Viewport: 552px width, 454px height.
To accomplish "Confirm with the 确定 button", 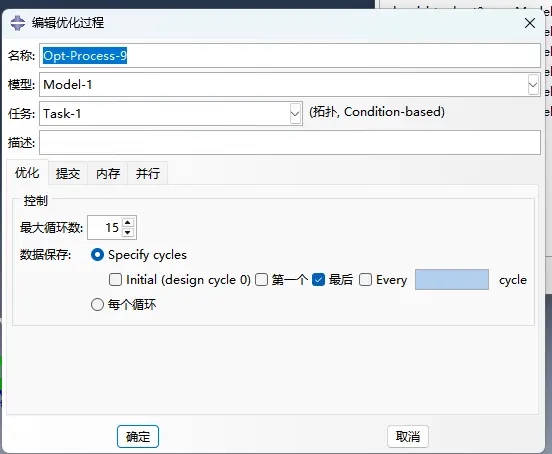I will pyautogui.click(x=138, y=436).
